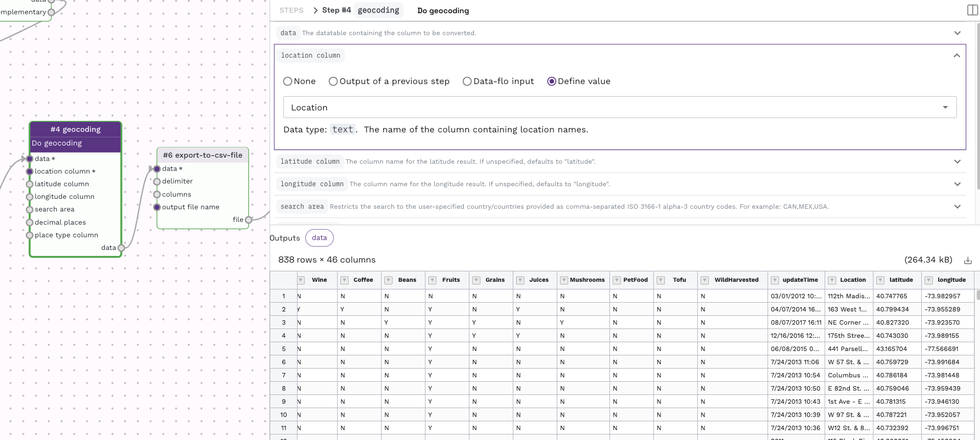Click the Step #4 breadcrumb label
Screen dimensions: 980x440
(336, 10)
